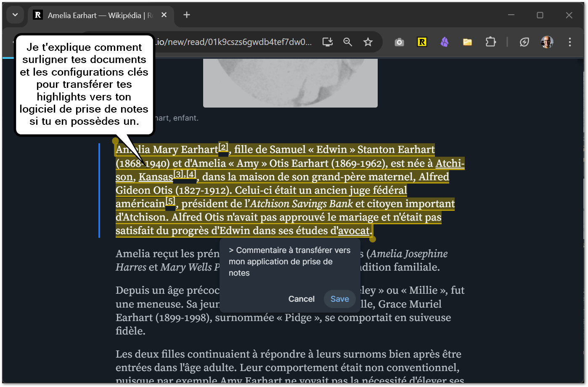588x387 pixels.
Task: Click the camera screenshot extension icon
Action: point(399,42)
